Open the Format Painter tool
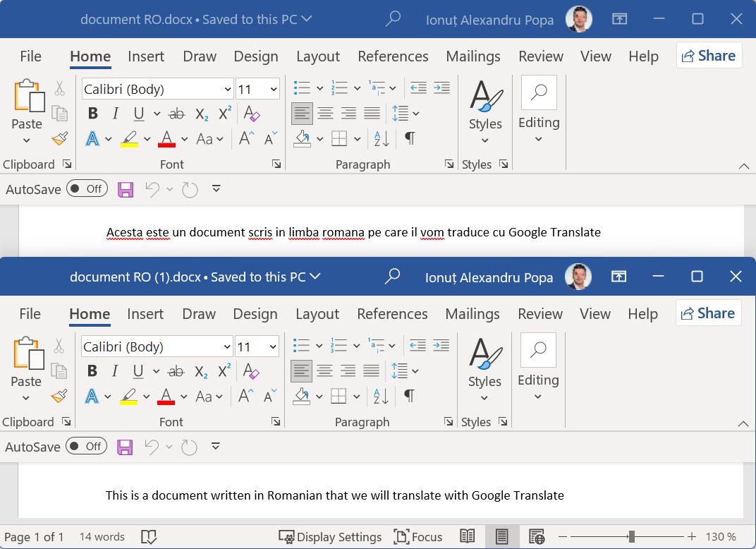Viewport: 756px width, 549px height. tap(60, 139)
